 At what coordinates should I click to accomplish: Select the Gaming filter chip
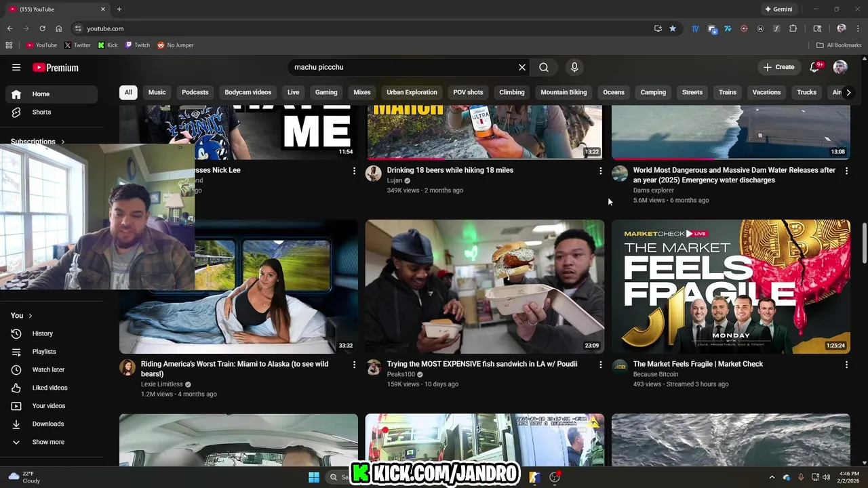click(326, 92)
